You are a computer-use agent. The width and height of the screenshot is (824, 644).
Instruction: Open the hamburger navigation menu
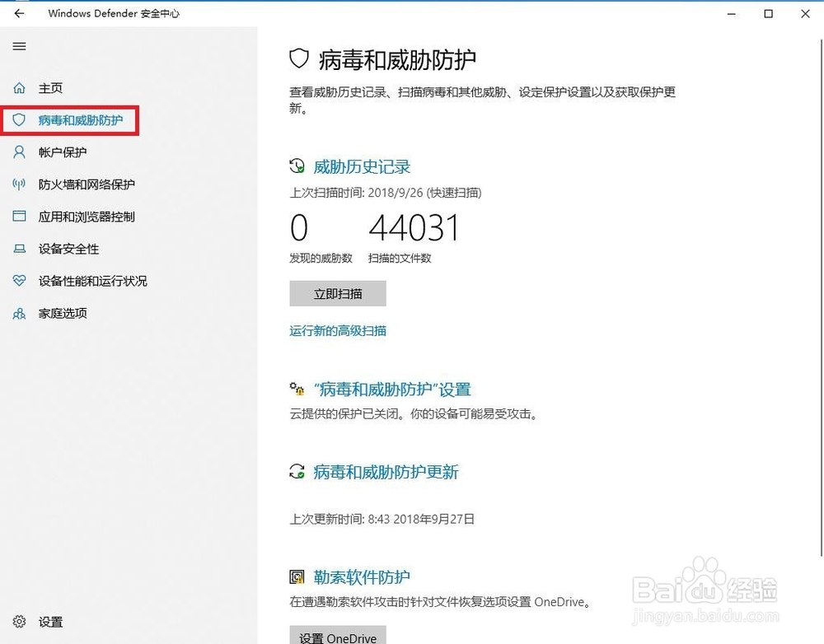[x=20, y=46]
